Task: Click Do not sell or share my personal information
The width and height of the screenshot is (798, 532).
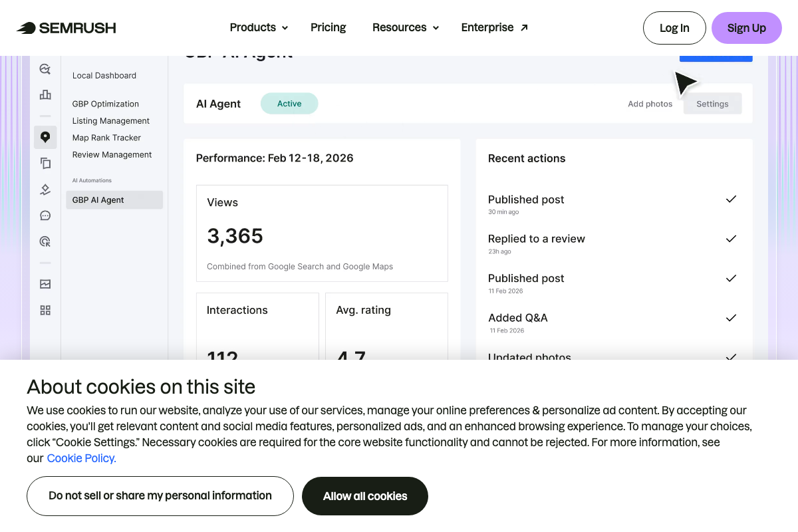Action: click(x=160, y=496)
